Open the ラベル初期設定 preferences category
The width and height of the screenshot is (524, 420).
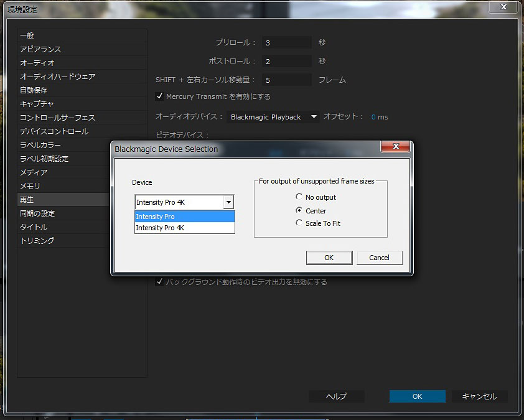64,159
